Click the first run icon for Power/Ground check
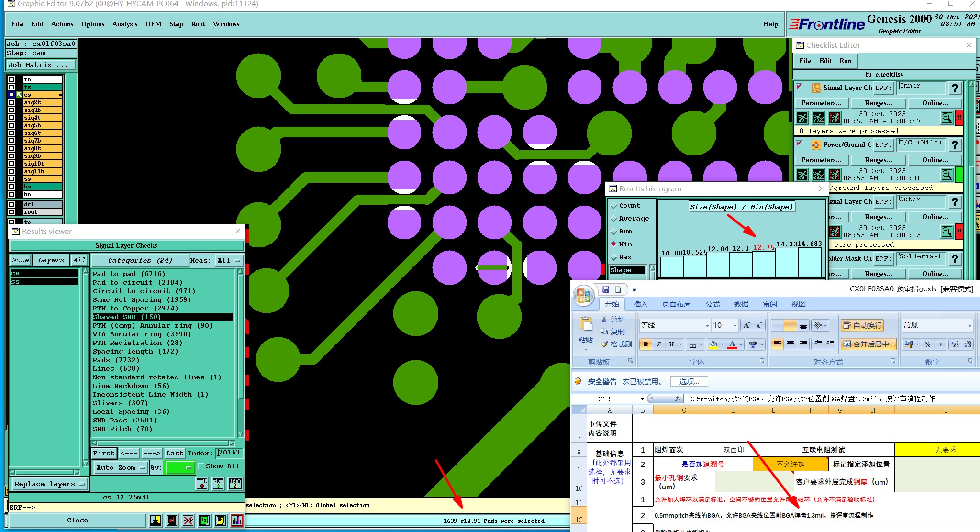This screenshot has height=532, width=980. (802, 175)
